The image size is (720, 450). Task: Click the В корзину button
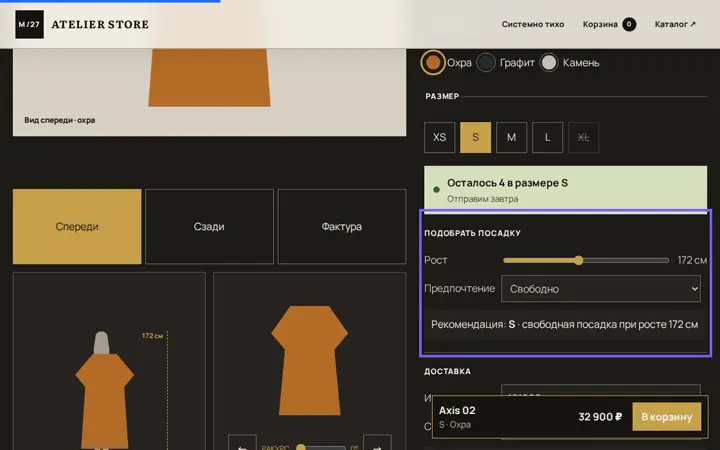click(667, 417)
